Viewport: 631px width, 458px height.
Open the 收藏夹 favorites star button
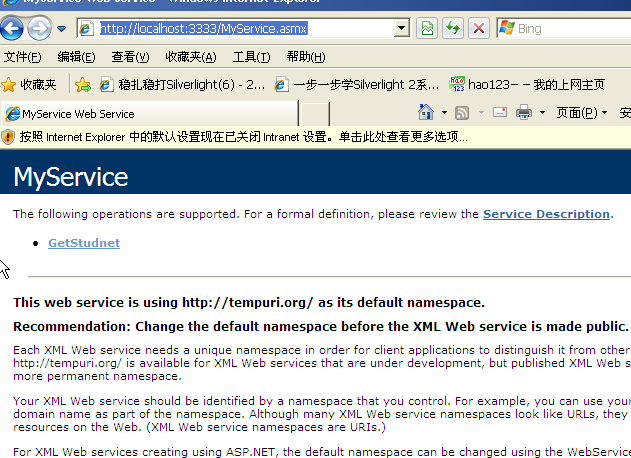point(29,85)
